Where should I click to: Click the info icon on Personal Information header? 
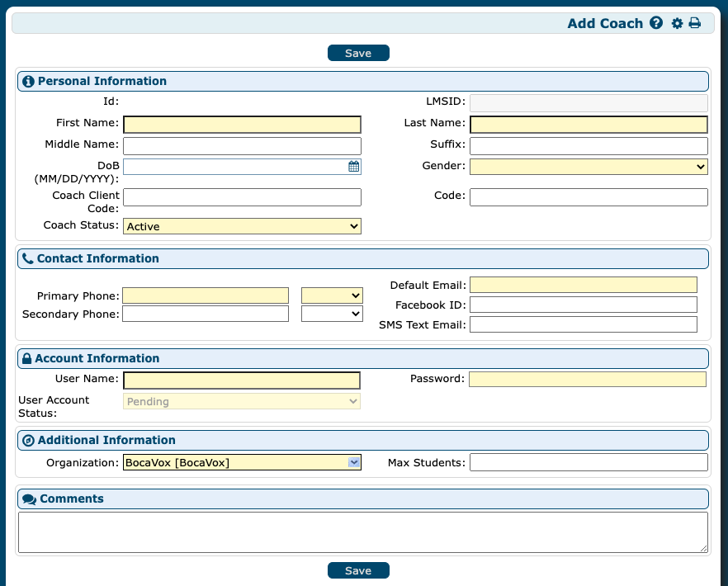pos(27,81)
